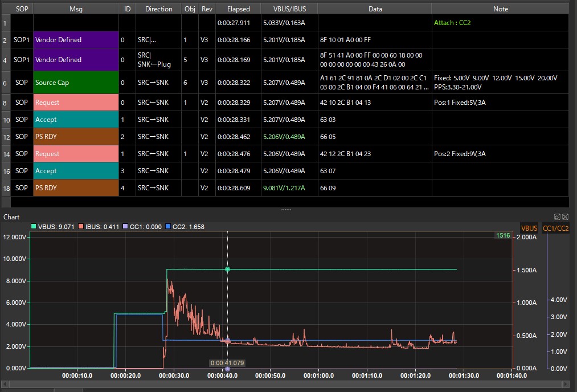Toggle VBUS series in chart legend
The width and height of the screenshot is (577, 392).
52,227
